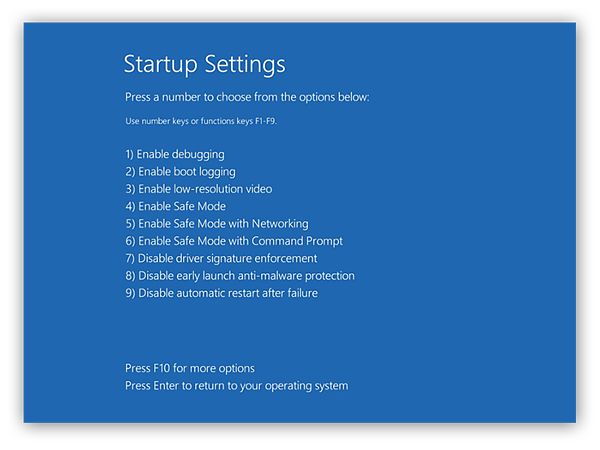Screen dimensions: 600x450
Task: Click the number 9) before Disable automatic restart
Action: (130, 293)
